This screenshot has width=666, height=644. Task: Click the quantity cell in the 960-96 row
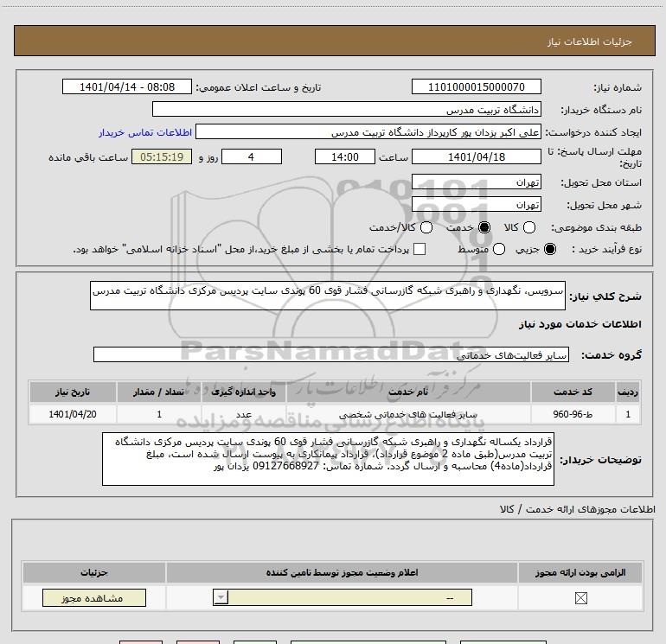[x=159, y=414]
